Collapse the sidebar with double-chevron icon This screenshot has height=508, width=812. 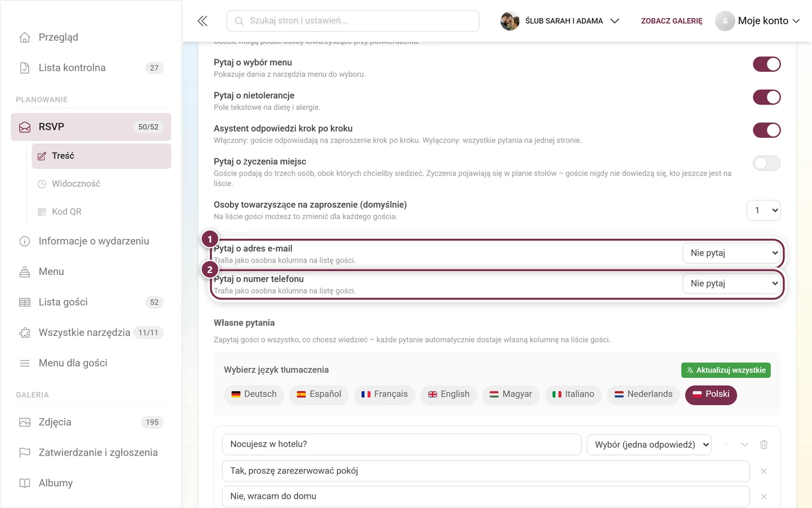tap(202, 21)
